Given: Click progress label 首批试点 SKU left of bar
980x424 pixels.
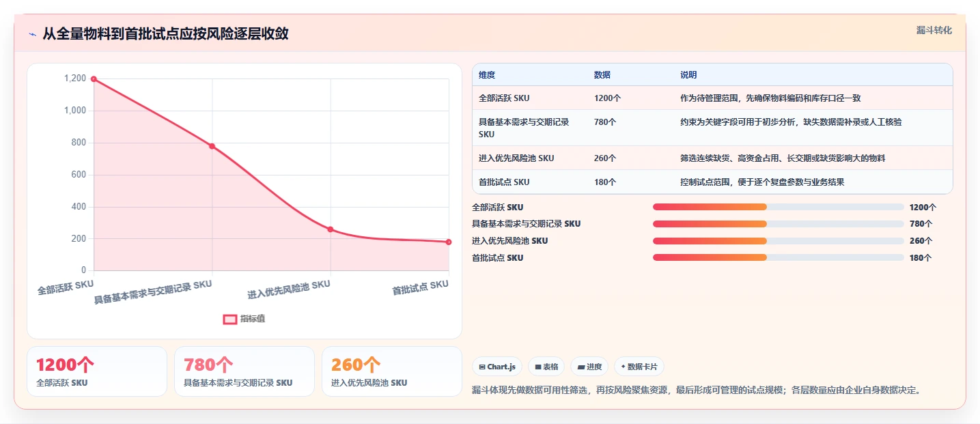Looking at the screenshot, I should pyautogui.click(x=497, y=258).
